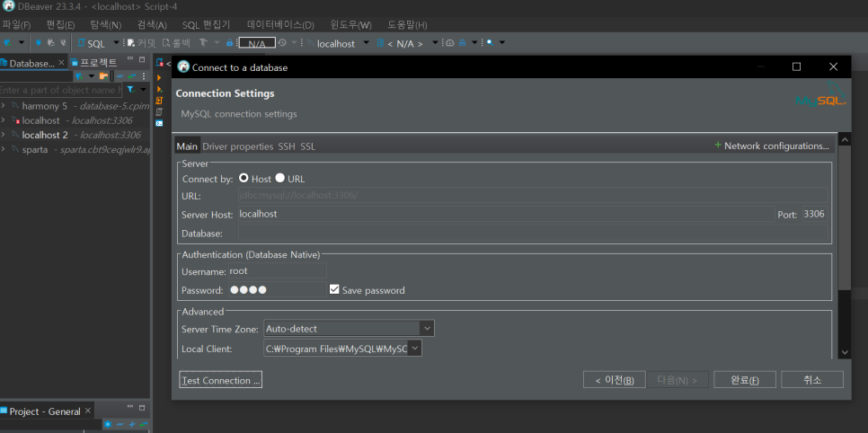Click the create folder icon in Database Navigator
This screenshot has height=433, width=868.
(x=103, y=75)
